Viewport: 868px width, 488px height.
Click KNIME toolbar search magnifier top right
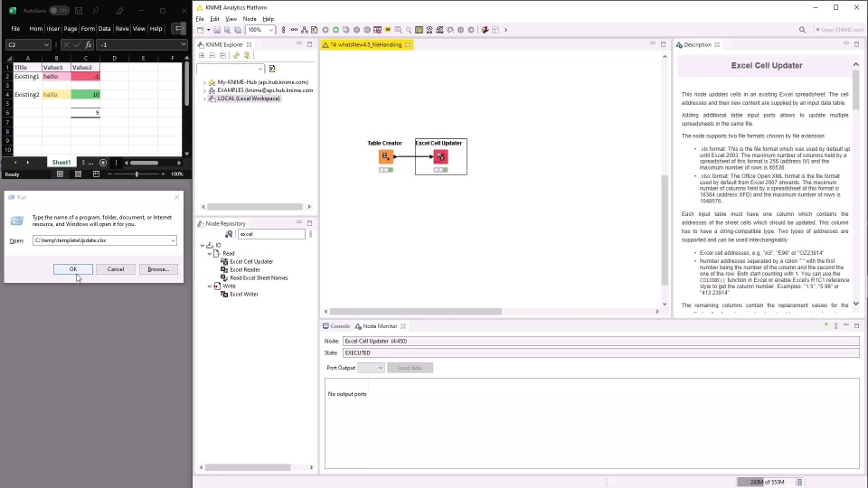pyautogui.click(x=802, y=30)
